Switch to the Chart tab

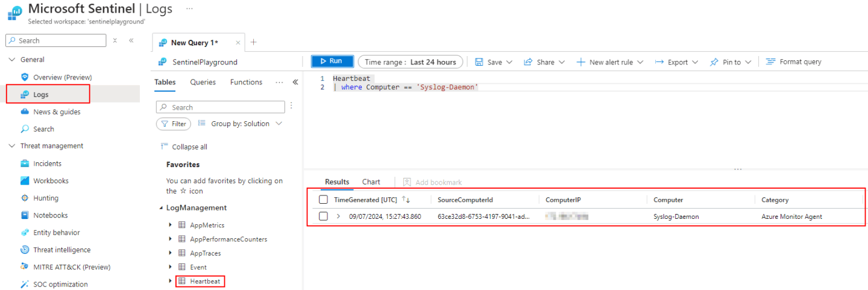click(x=371, y=182)
